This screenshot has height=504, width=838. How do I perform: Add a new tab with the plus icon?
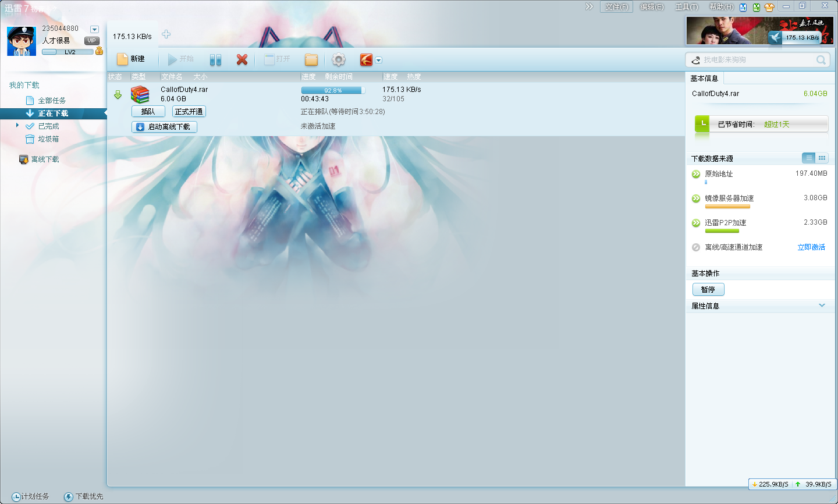tap(166, 34)
